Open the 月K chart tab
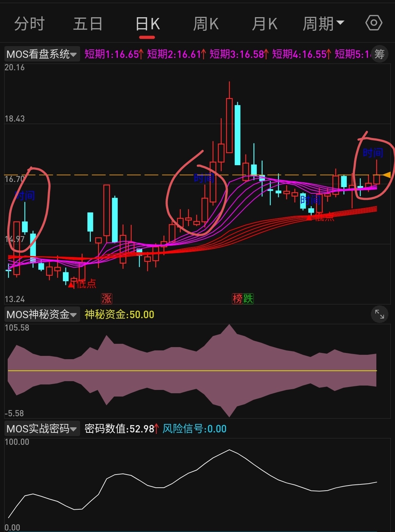 click(x=265, y=24)
